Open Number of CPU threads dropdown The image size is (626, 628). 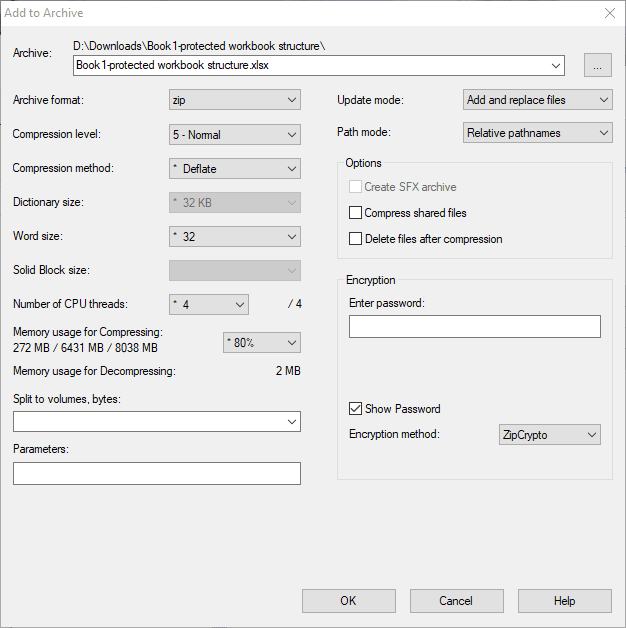click(x=209, y=304)
